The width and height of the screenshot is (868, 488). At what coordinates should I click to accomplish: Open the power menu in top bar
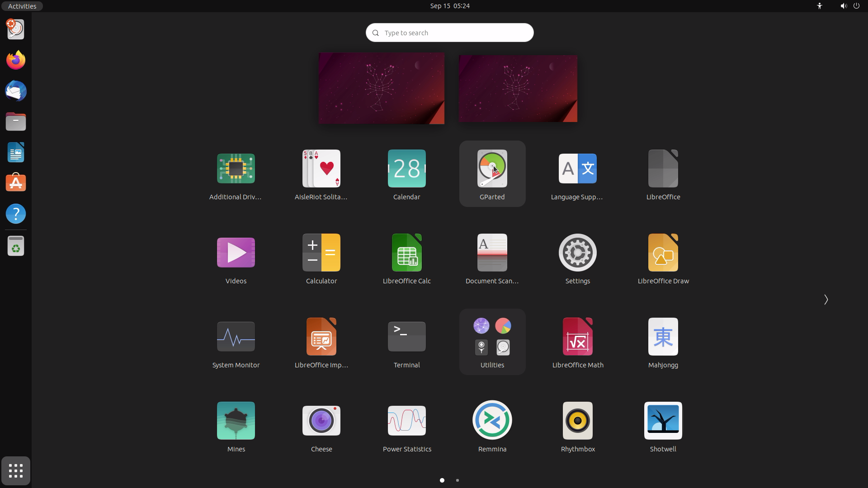[x=856, y=6]
